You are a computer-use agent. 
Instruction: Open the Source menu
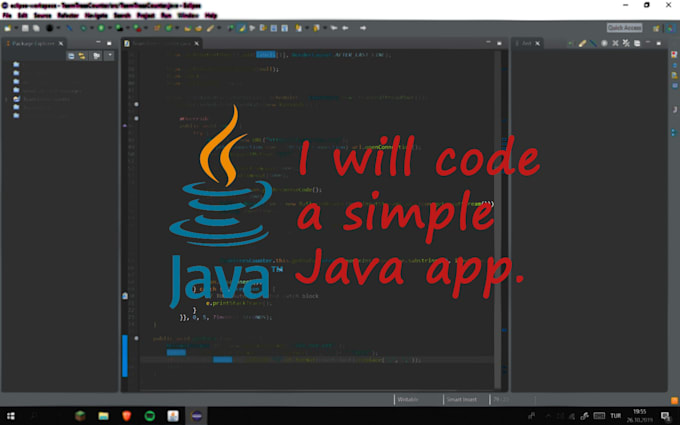click(x=42, y=16)
